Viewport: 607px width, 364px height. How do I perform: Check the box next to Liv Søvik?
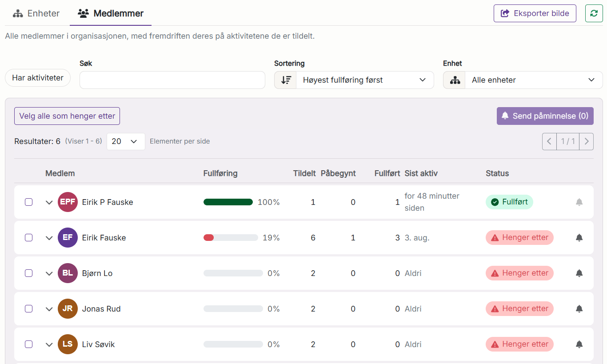(28, 344)
